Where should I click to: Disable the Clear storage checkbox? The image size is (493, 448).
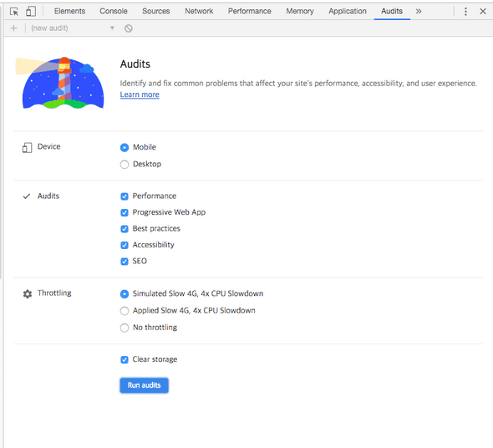[125, 359]
